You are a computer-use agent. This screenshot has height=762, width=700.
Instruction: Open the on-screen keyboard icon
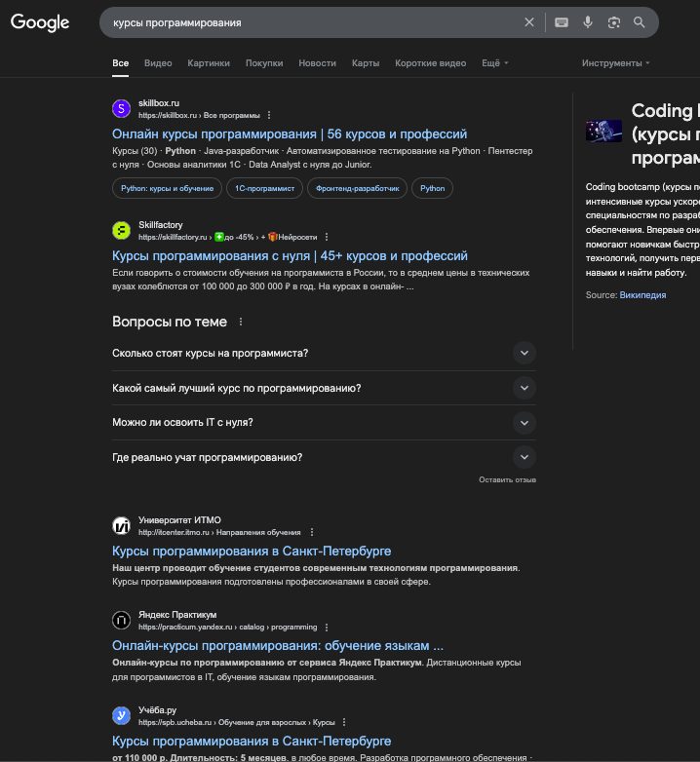pyautogui.click(x=562, y=22)
